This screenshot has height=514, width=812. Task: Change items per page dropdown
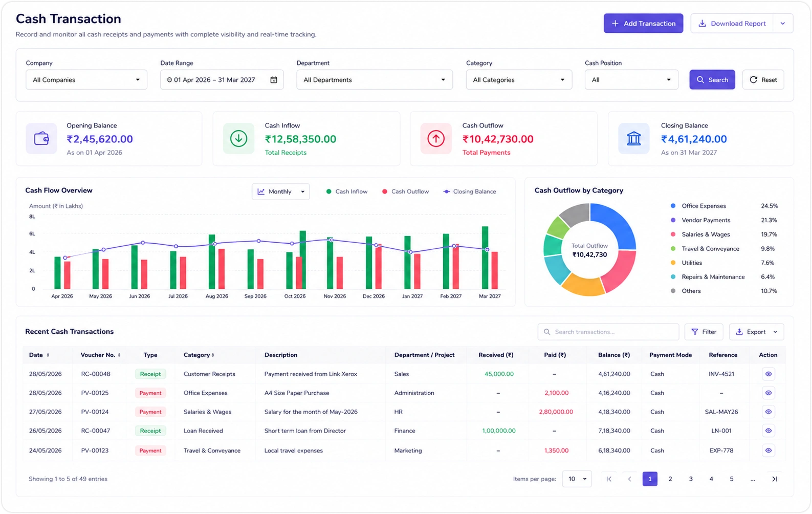tap(577, 479)
